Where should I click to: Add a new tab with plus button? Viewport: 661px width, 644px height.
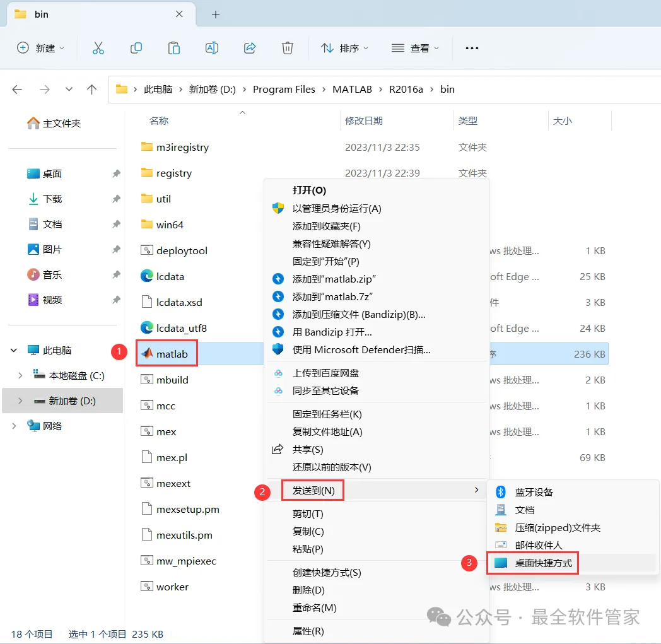(216, 15)
